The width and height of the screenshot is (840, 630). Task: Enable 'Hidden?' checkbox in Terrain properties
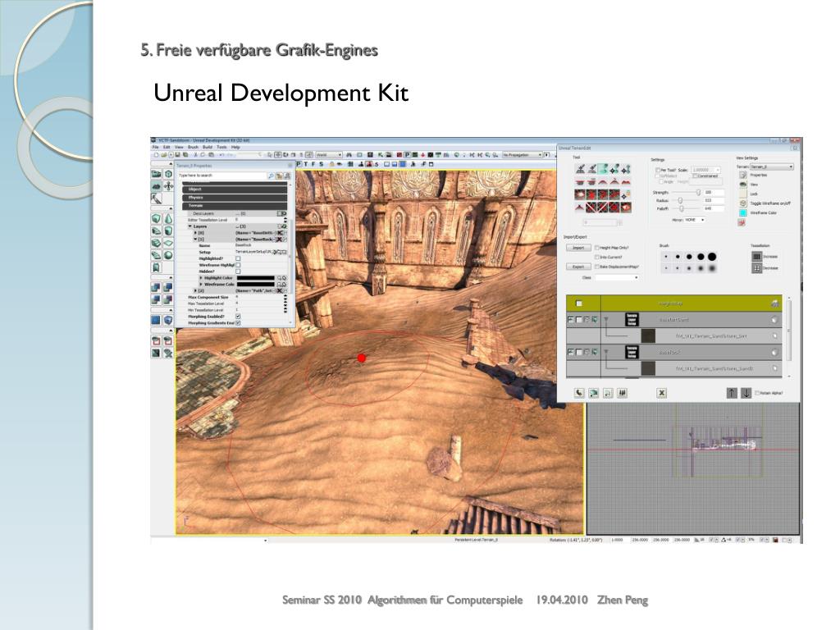coord(238,272)
